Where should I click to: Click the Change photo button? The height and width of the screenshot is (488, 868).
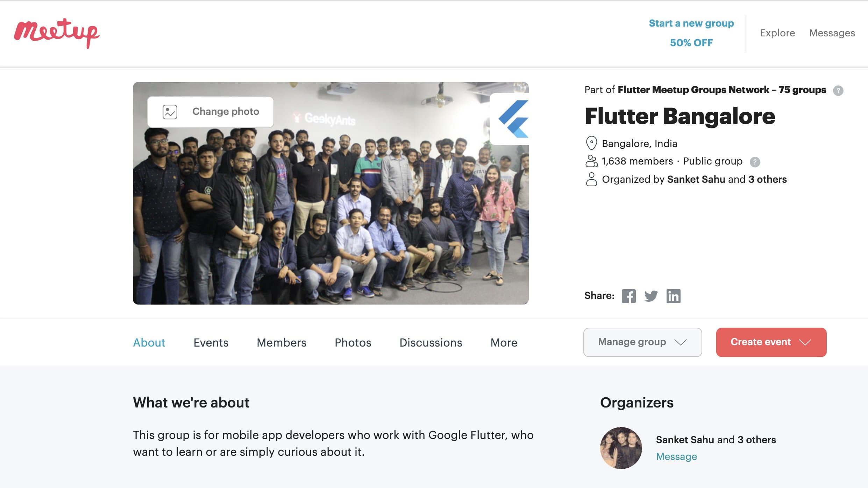pyautogui.click(x=211, y=112)
